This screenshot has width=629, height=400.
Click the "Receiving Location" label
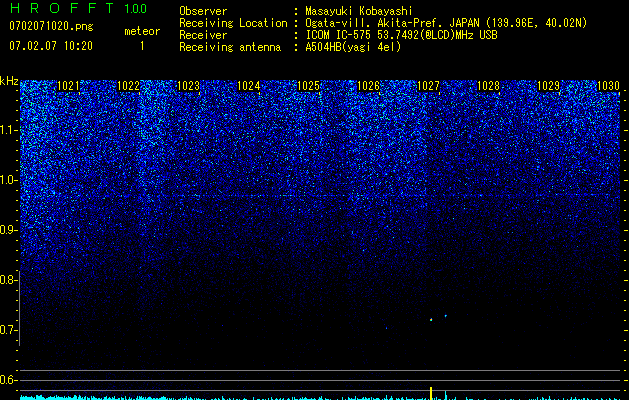point(233,23)
